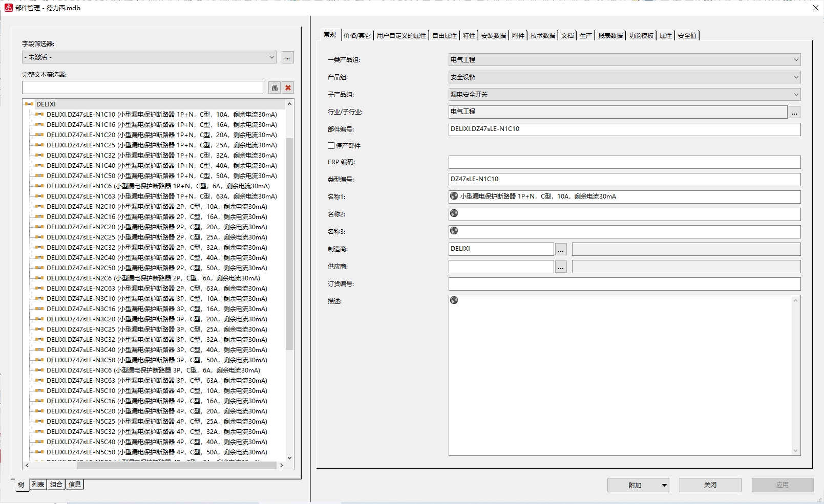Select DELIXI.DZ47sLE-N2C16 in the tree
This screenshot has width=824, height=504.
tap(157, 217)
